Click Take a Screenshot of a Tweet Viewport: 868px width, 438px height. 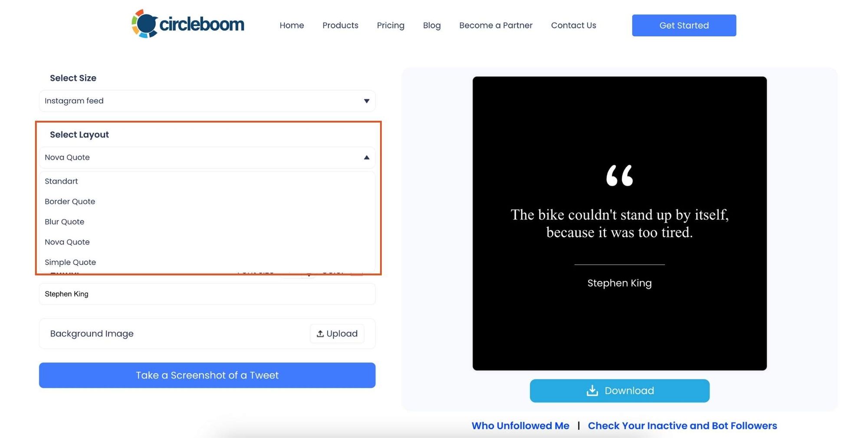tap(207, 375)
